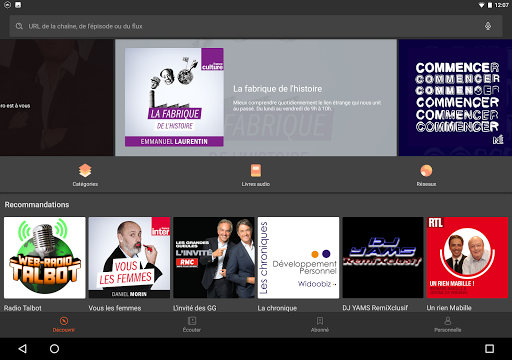512x360 pixels.
Task: Open the DJ YAMS RemiXclusif cover
Action: coord(383,258)
